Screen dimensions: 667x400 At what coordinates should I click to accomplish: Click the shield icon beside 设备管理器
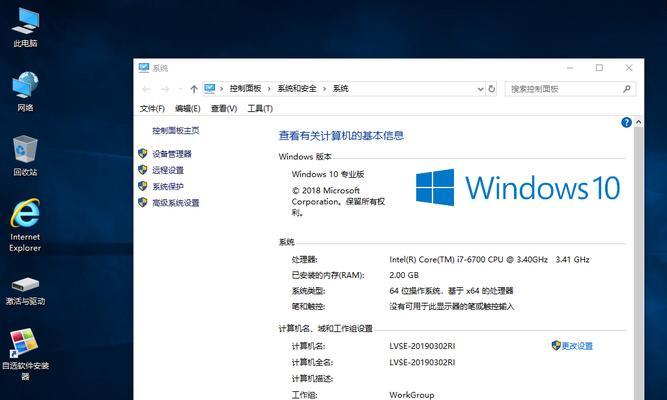tap(143, 154)
